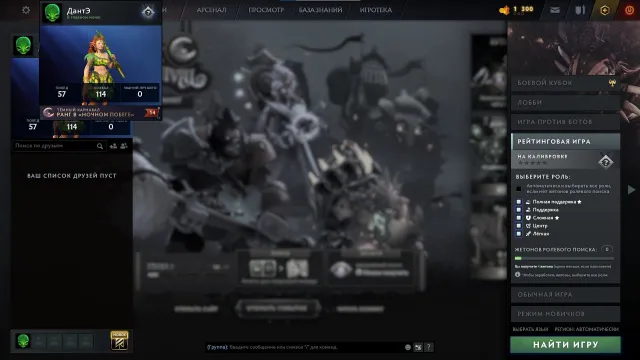
Task: Open the armory shield icon in top bar
Action: pyautogui.click(x=580, y=10)
